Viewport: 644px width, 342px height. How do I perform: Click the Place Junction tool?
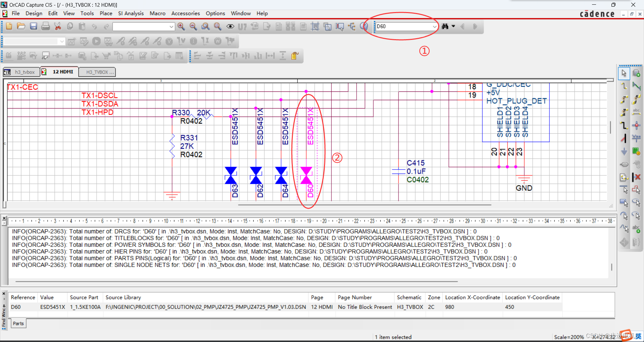[x=636, y=126]
